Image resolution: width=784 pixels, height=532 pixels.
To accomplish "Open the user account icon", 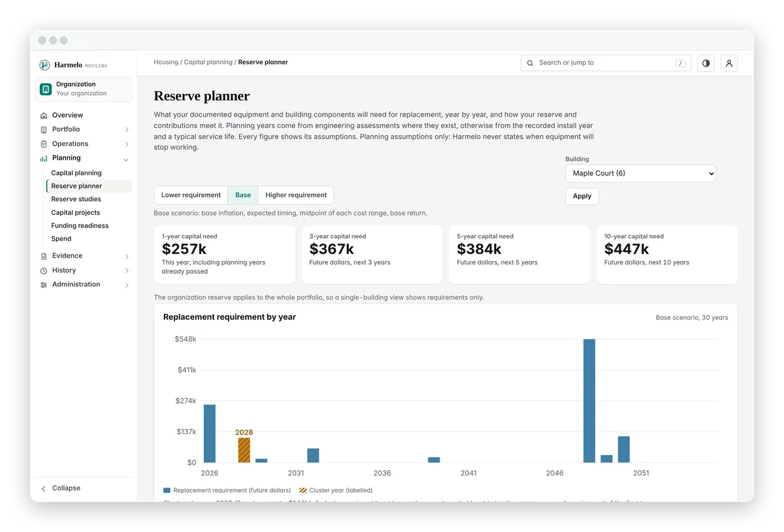I will [729, 63].
